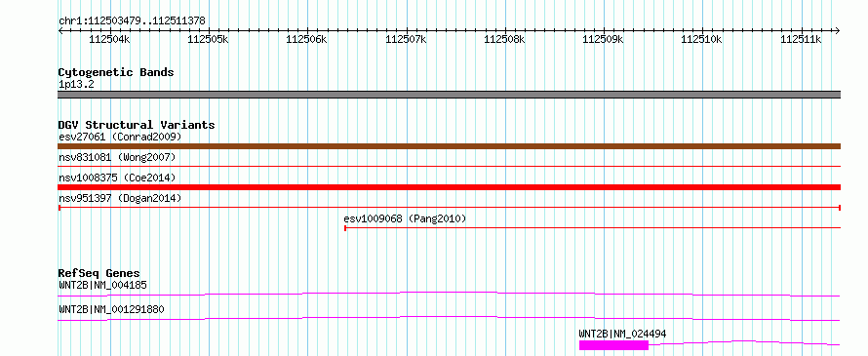Click the nsv951397 variant line with end caps
868x356 pixels.
[x=449, y=207]
